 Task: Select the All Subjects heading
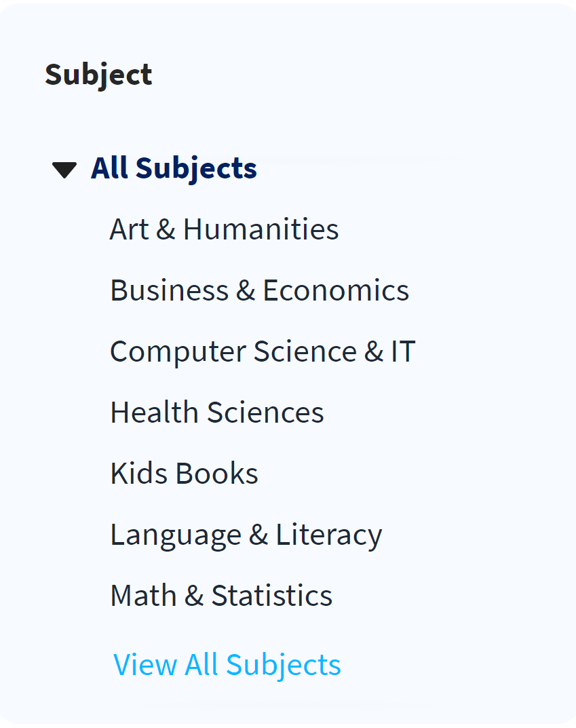tap(174, 168)
